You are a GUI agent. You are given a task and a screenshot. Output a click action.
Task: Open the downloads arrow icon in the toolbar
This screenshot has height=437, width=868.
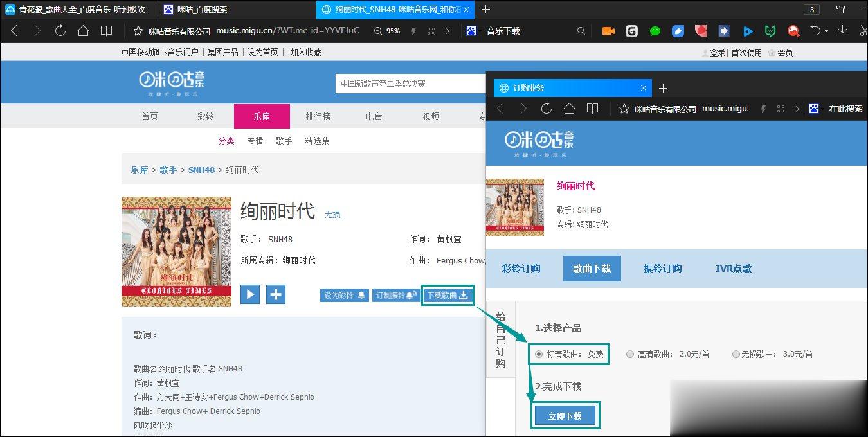842,31
